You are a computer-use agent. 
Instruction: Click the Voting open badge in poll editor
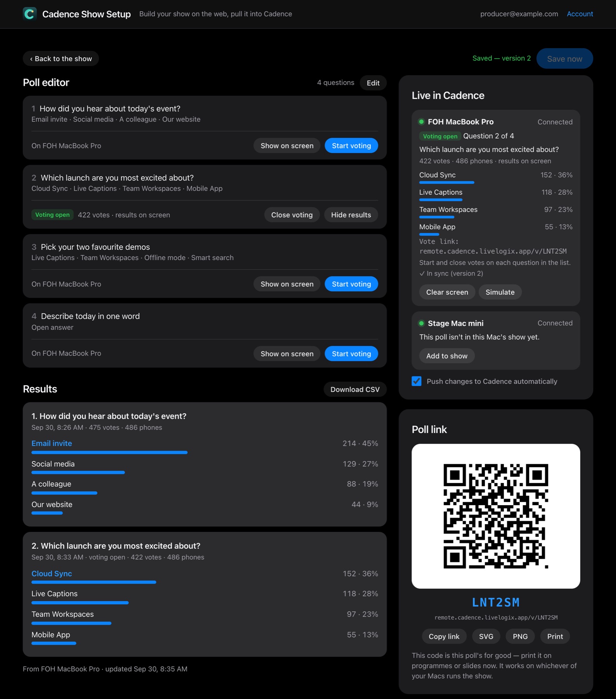[52, 215]
